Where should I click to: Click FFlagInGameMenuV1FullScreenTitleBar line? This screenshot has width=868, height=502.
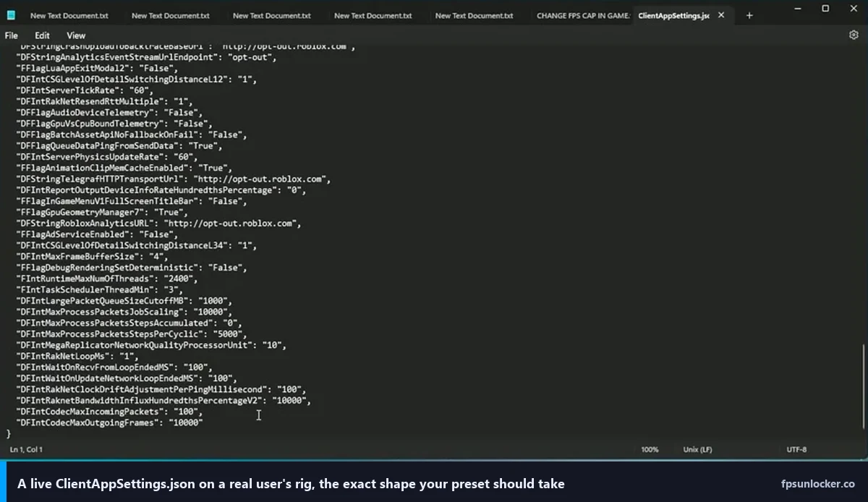[132, 201]
